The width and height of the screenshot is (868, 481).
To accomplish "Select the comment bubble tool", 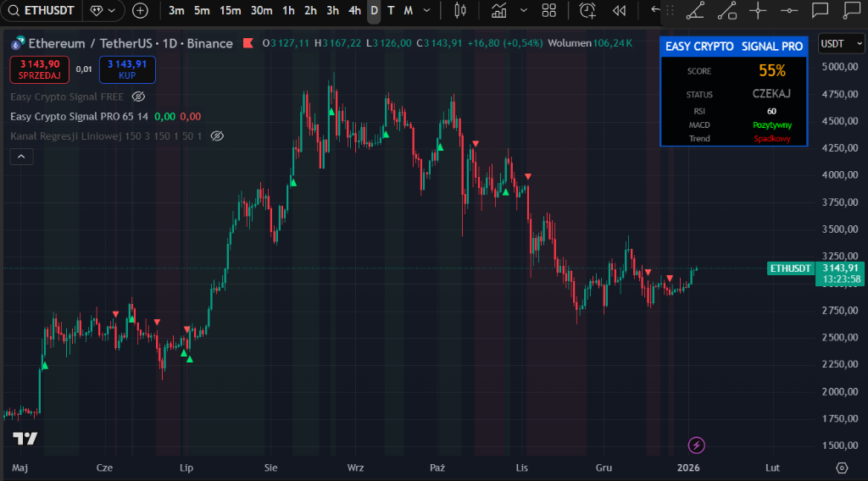I will point(820,10).
